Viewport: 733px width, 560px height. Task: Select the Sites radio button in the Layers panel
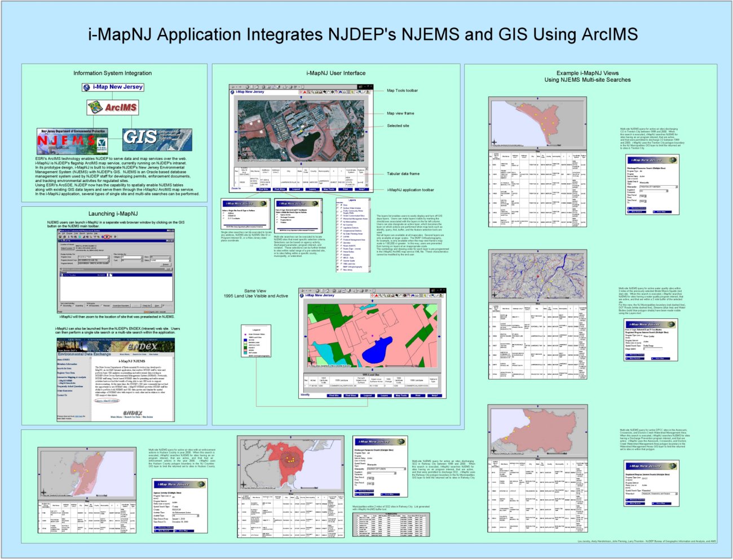pyautogui.click(x=341, y=205)
